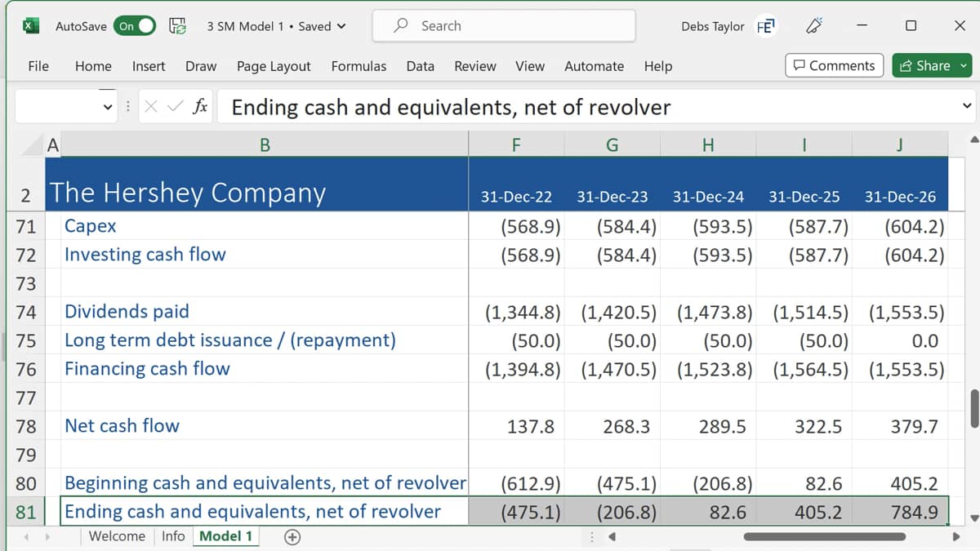Confirm entry with the checkmark icon
980x551 pixels.
[x=174, y=107]
